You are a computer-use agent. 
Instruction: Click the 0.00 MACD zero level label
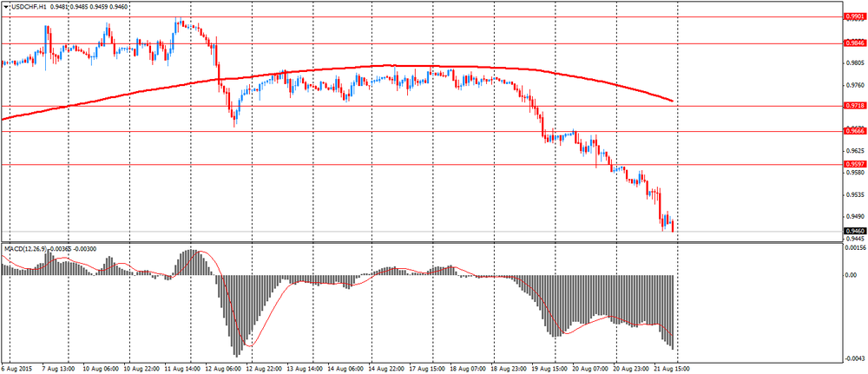click(x=852, y=275)
